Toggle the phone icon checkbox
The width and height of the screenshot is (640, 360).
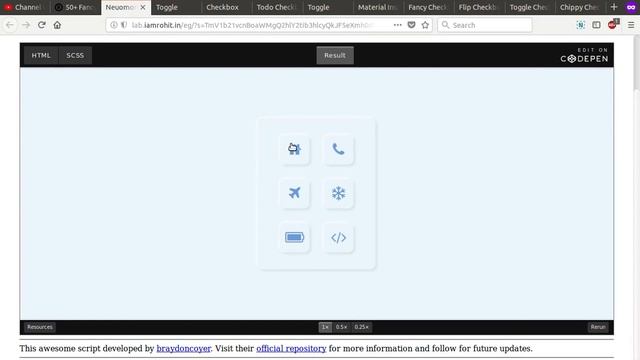pyautogui.click(x=338, y=149)
